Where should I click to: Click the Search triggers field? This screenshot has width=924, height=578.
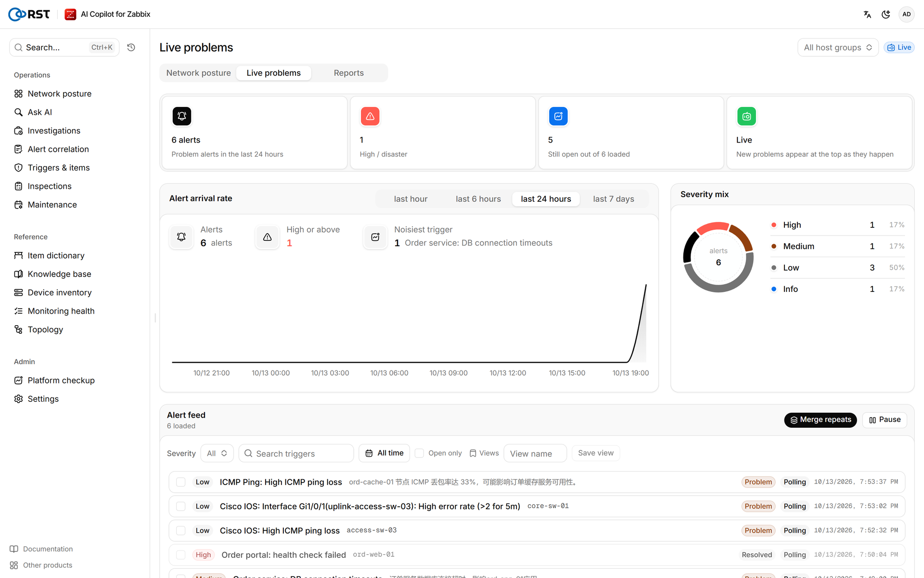(296, 453)
